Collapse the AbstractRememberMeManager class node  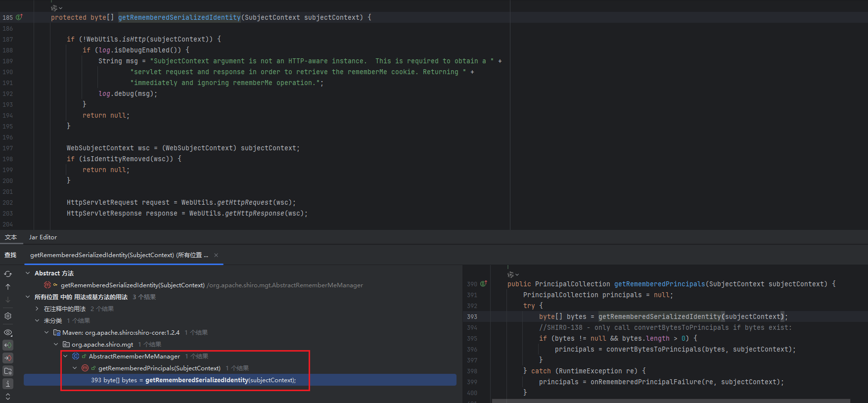pyautogui.click(x=65, y=357)
